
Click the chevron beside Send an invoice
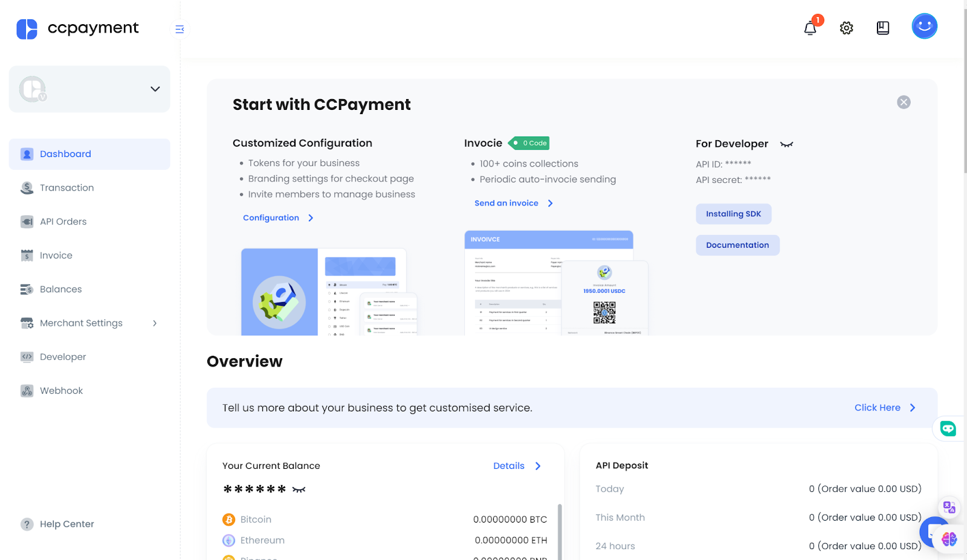click(550, 204)
